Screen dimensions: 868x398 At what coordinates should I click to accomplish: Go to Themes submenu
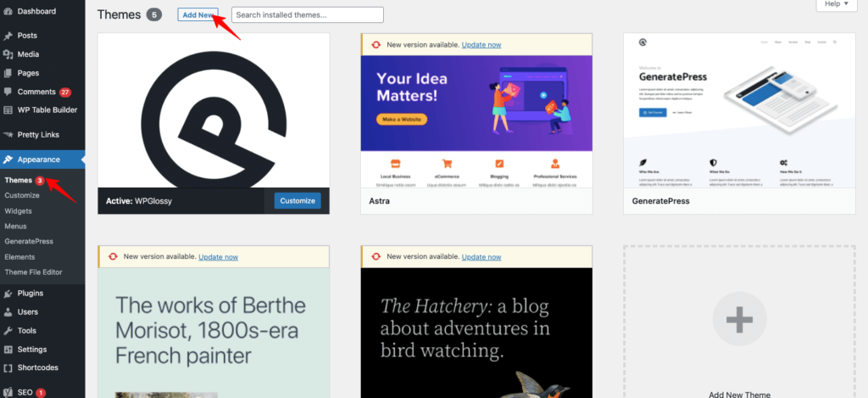pos(19,180)
